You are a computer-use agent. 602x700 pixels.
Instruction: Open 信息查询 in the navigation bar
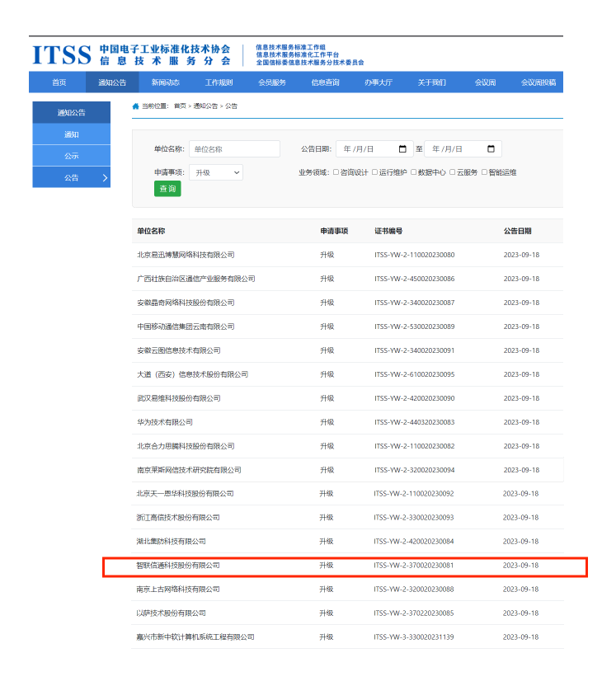325,82
